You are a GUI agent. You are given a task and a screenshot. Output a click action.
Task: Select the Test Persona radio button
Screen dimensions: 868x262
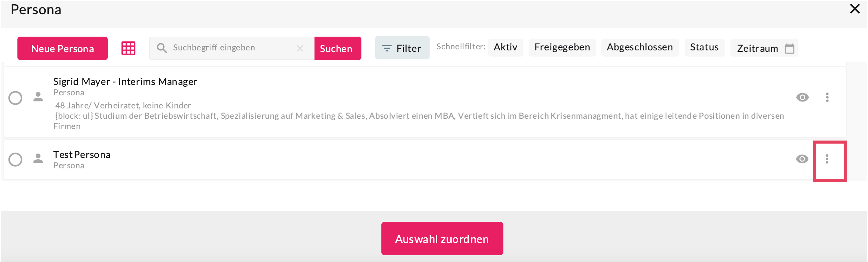pos(16,160)
